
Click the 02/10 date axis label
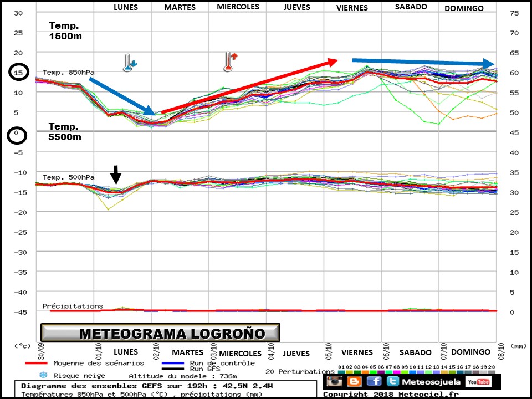click(x=156, y=350)
